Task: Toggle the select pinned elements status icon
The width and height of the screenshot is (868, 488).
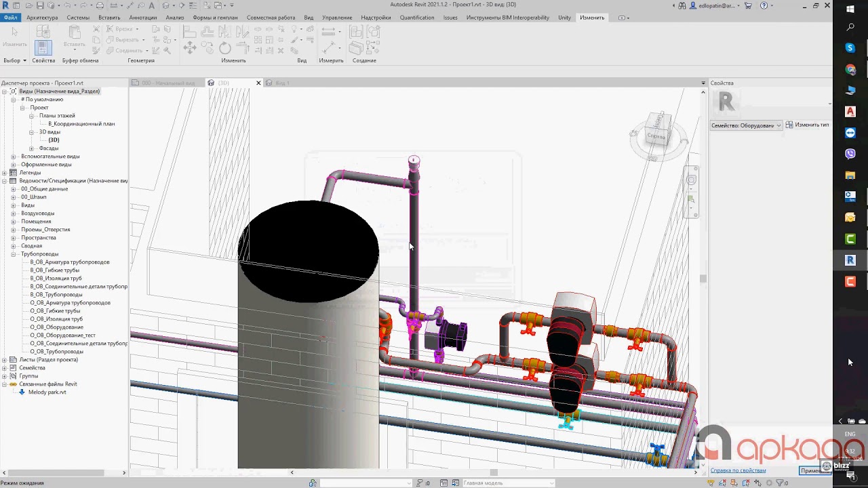Action: tap(734, 483)
